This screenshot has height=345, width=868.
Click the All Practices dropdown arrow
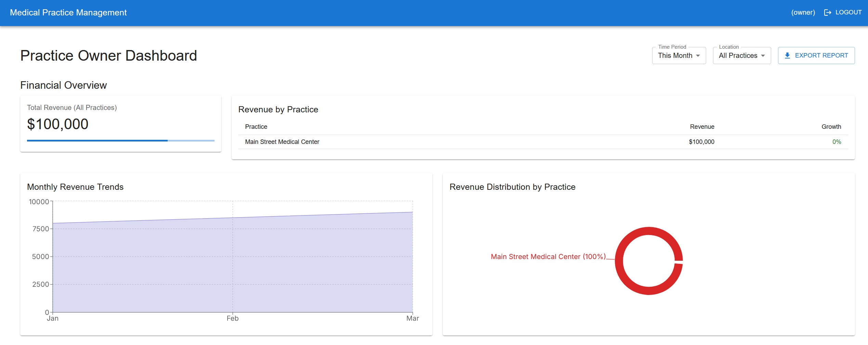(x=763, y=56)
